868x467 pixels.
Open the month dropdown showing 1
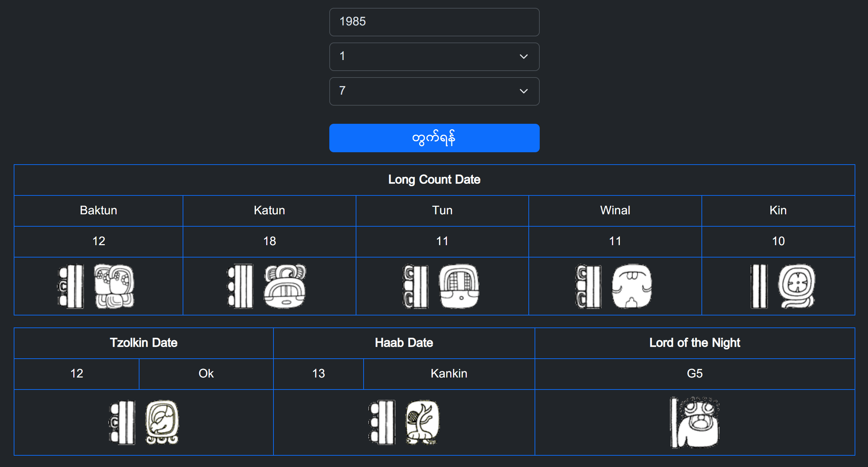point(434,57)
